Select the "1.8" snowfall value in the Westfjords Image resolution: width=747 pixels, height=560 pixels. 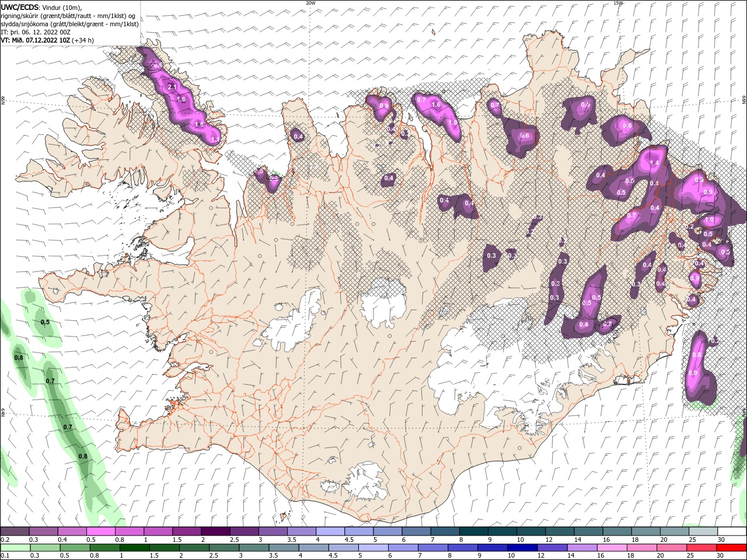pyautogui.click(x=199, y=124)
